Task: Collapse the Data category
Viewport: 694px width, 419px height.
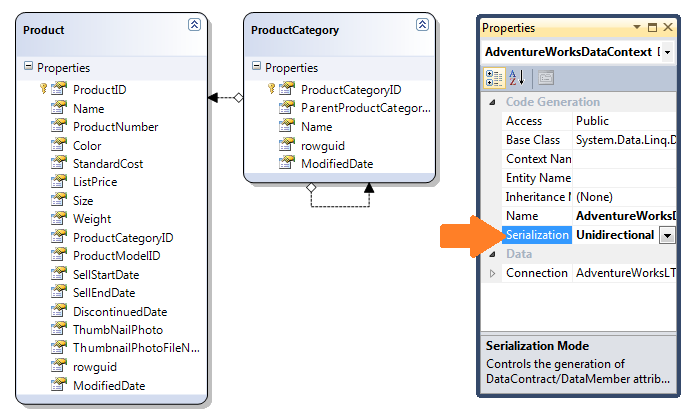Action: (492, 254)
